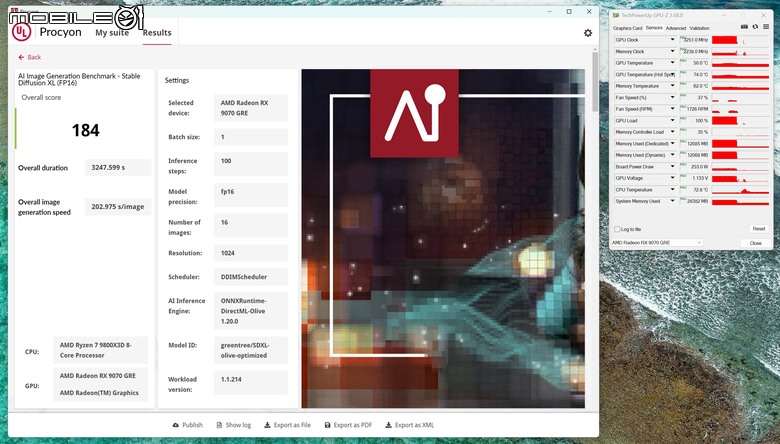Screen dimensions: 780x444
Task: Switch to Graphics Card tab in GPU-Z
Action: 627,28
